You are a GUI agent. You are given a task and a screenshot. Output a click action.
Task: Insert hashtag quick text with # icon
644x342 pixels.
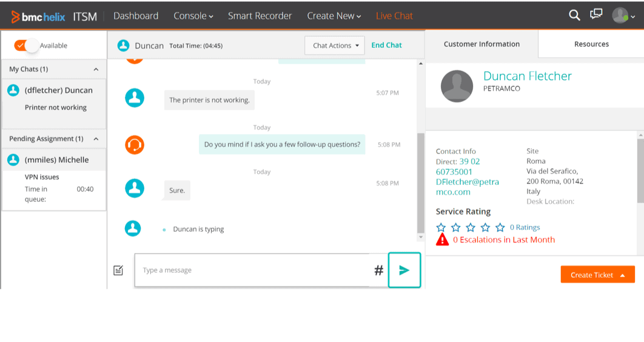pos(378,270)
